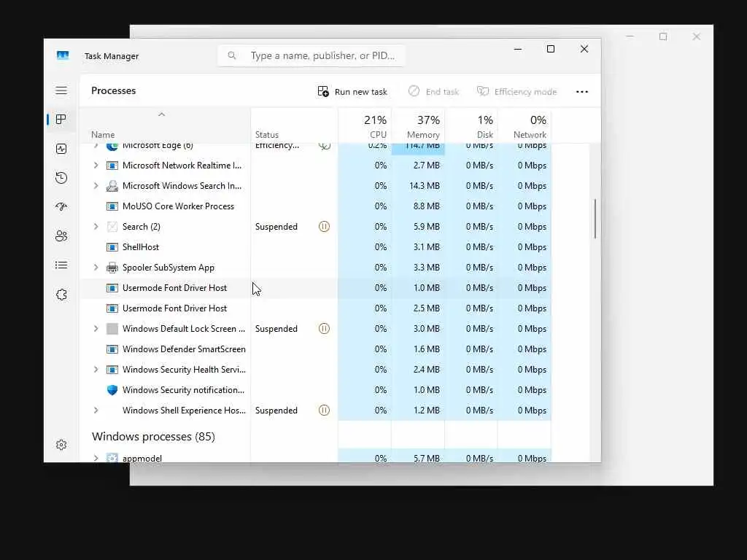
Task: Open the Details sidebar icon
Action: (61, 265)
